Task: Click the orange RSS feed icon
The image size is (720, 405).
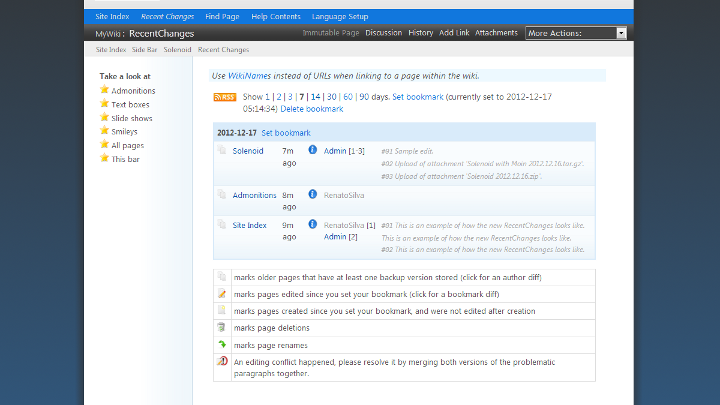Action: [x=224, y=97]
